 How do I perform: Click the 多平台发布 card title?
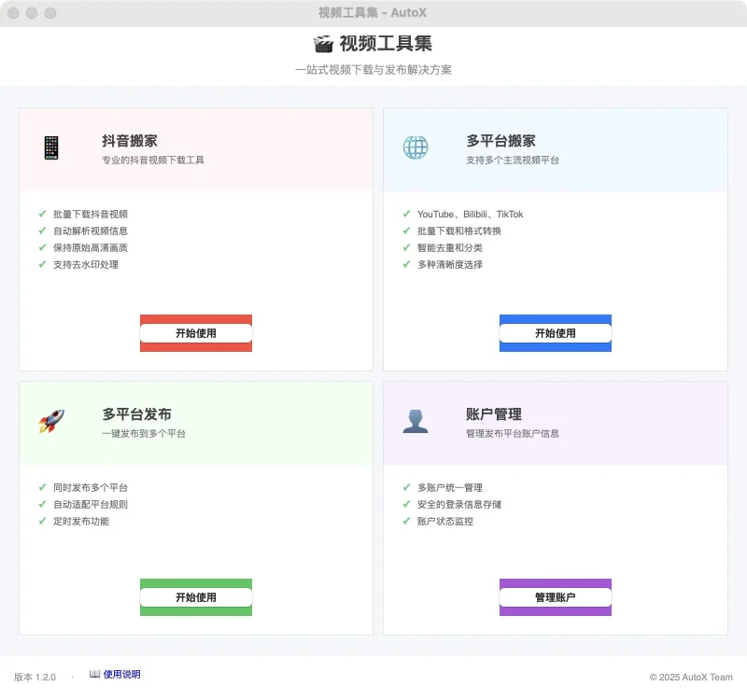pos(136,414)
